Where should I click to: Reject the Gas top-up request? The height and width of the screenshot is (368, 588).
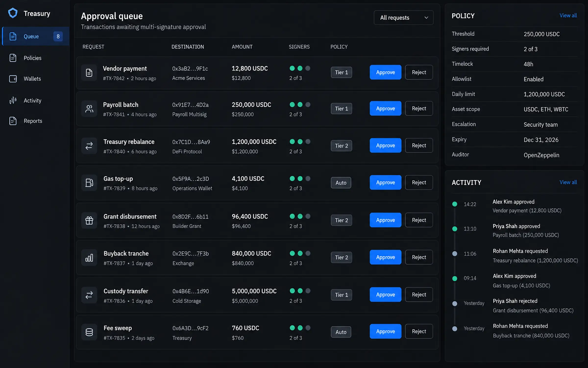(419, 182)
